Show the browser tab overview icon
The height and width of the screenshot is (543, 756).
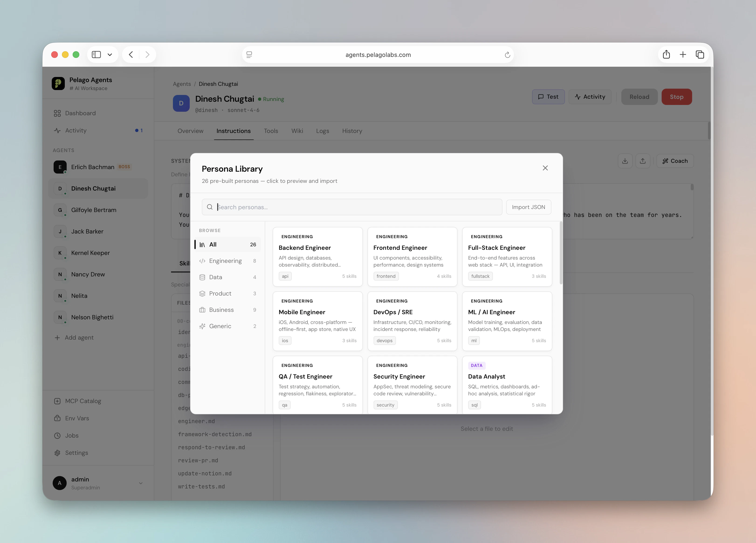(x=700, y=55)
